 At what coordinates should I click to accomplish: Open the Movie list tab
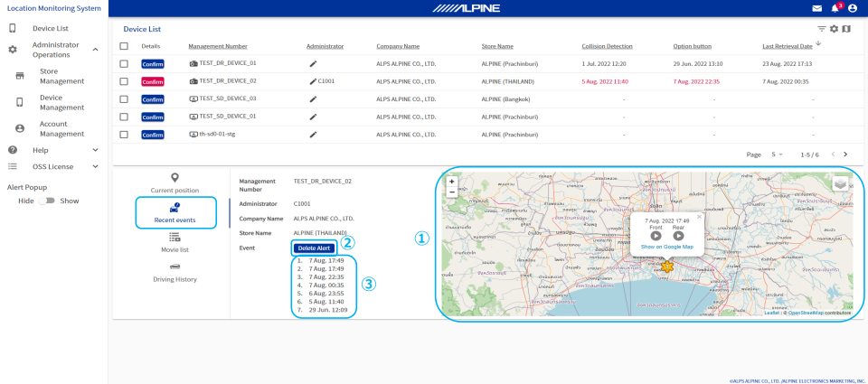pos(175,243)
